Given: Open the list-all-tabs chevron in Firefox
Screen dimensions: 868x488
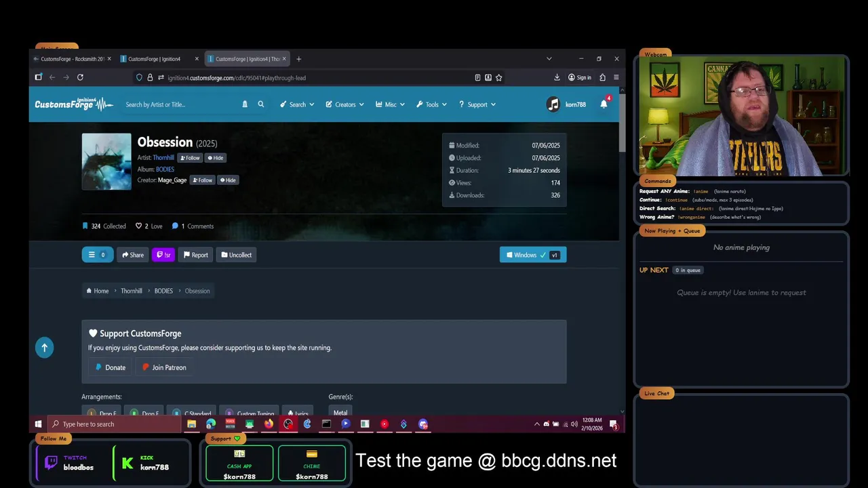Looking at the screenshot, I should 549,59.
